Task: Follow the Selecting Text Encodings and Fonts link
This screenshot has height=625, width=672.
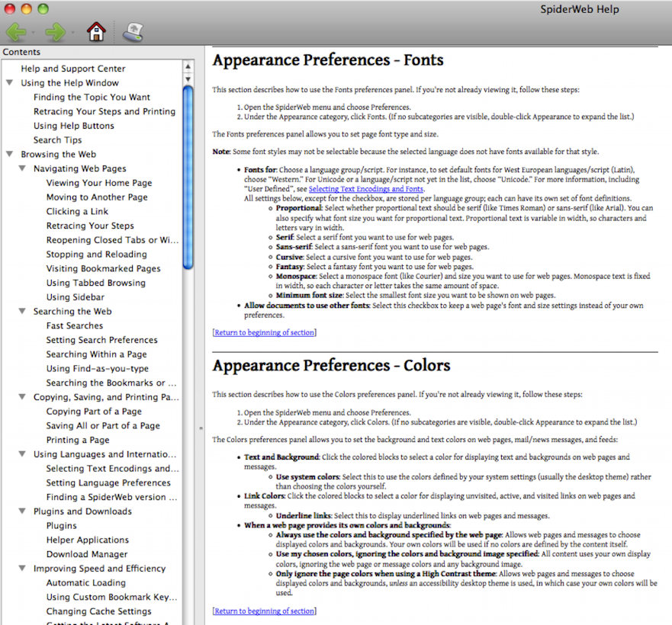Action: [366, 189]
